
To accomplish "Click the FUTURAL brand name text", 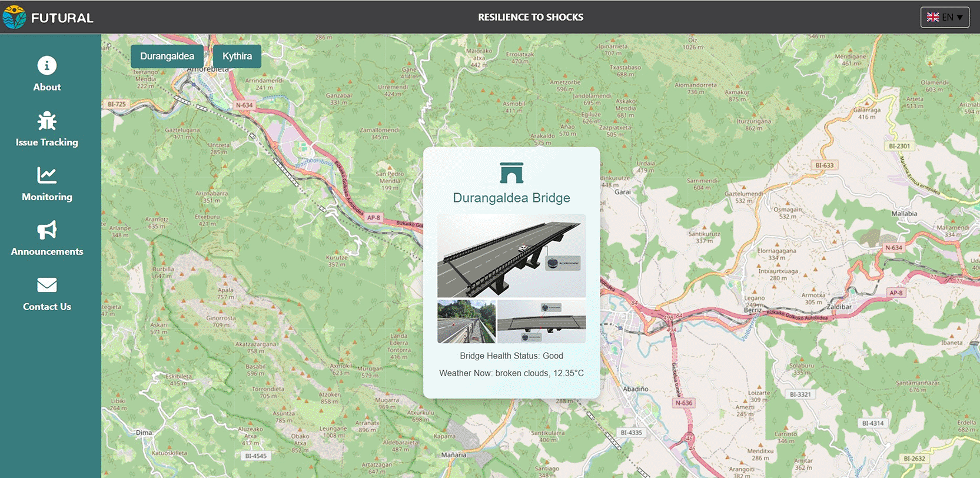I will pos(62,18).
